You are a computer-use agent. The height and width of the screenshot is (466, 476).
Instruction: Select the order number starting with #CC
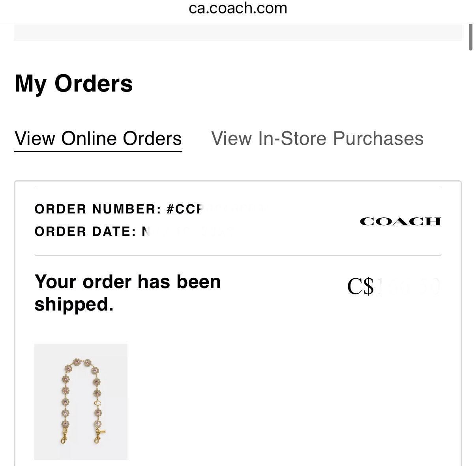pos(118,209)
